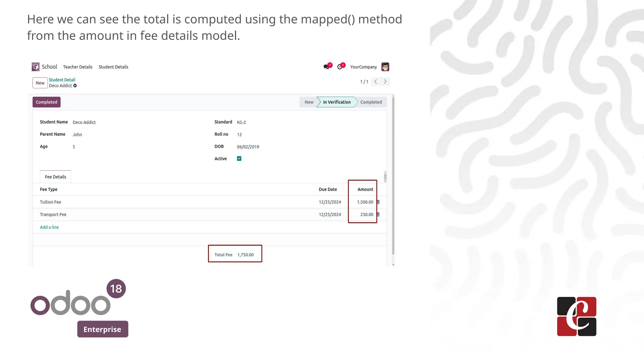The height and width of the screenshot is (362, 644).
Task: Click the School app logo icon
Action: click(36, 67)
